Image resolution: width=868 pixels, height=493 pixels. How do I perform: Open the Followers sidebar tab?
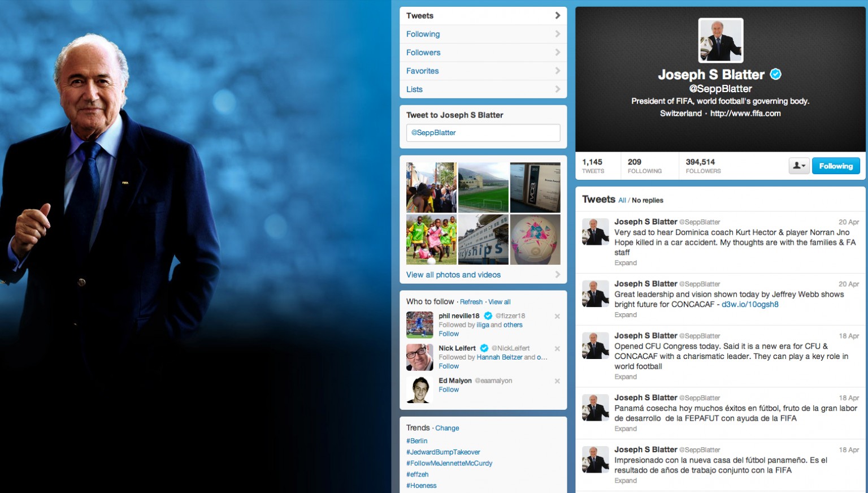(483, 53)
